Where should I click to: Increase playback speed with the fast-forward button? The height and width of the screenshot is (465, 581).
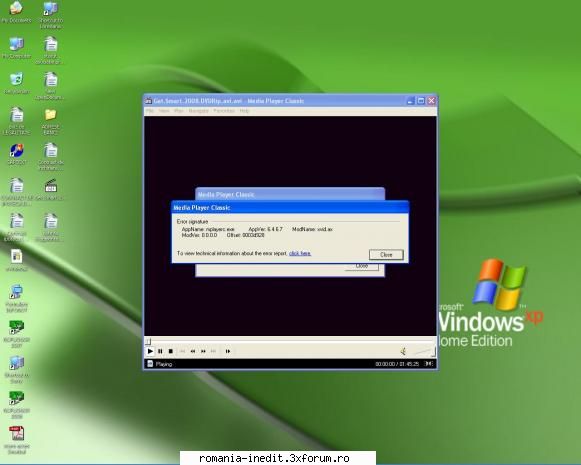(x=203, y=351)
